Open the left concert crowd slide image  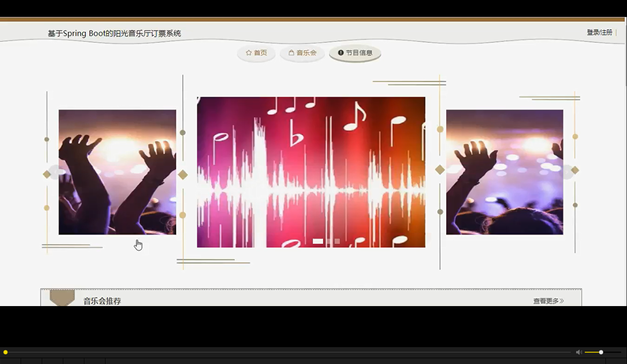[x=117, y=172]
